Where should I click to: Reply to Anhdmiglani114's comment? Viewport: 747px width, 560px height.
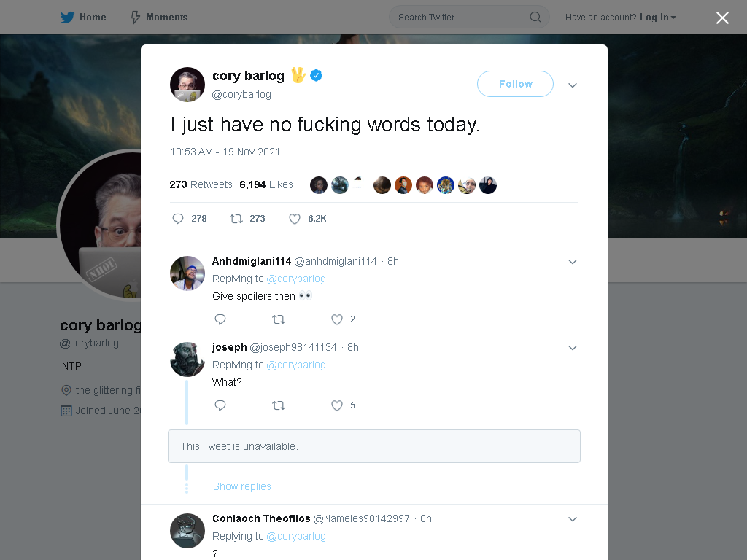(220, 319)
